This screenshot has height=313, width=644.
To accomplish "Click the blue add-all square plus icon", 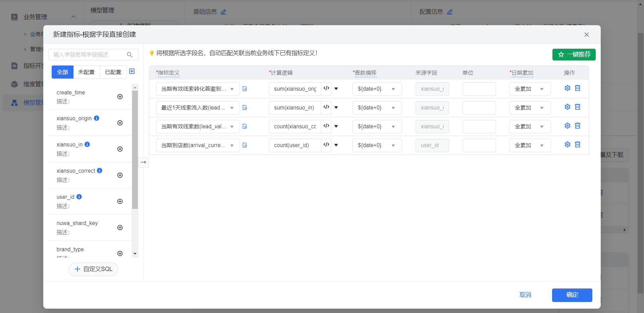I will [132, 71].
